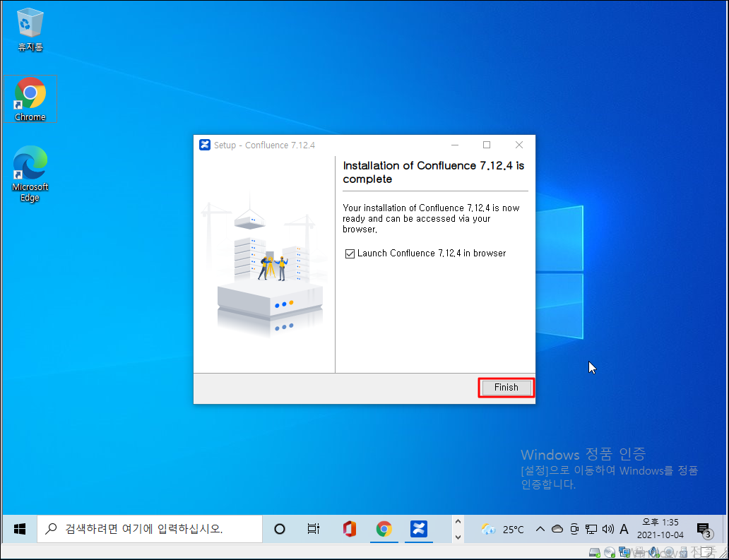This screenshot has height=560, width=729.
Task: Close the Confluence Setup window
Action: coord(519,145)
